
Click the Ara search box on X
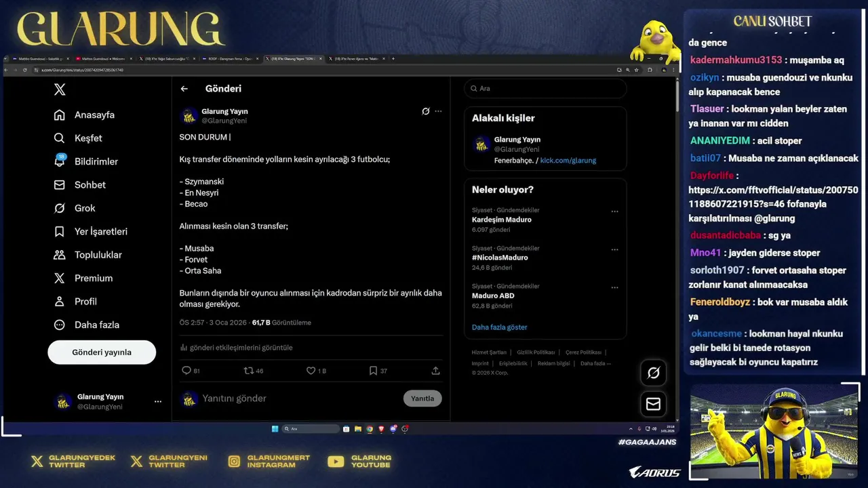pos(545,88)
